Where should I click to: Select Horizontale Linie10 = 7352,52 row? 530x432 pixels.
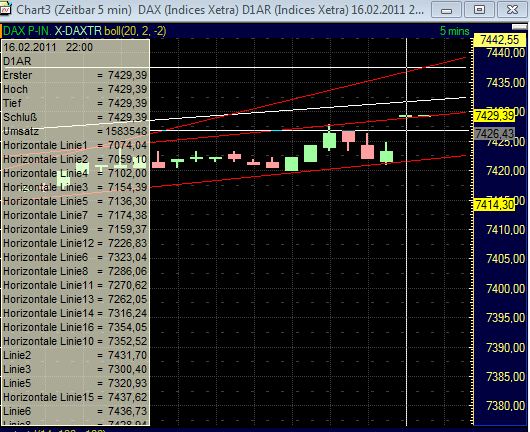75,342
